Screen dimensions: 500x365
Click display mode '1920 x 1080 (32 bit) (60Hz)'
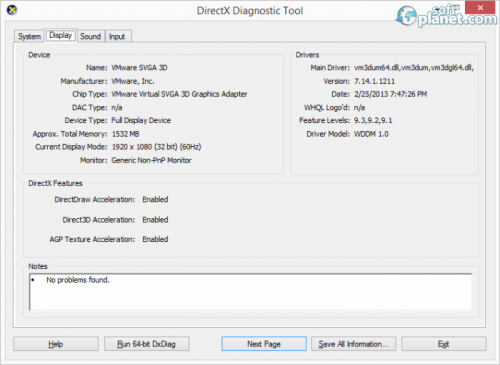[x=156, y=147]
